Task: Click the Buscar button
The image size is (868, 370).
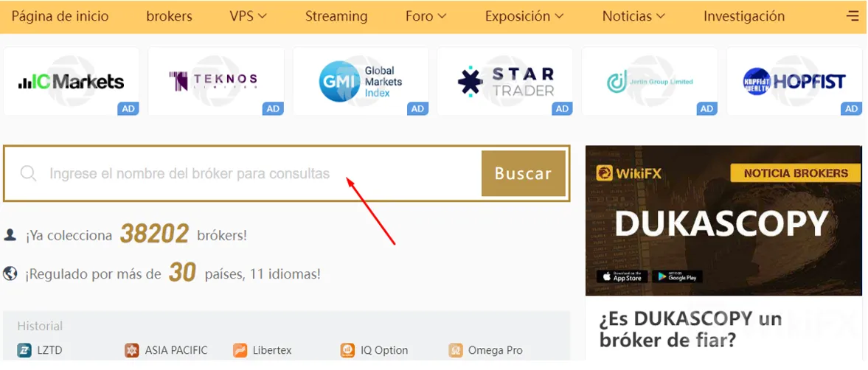Action: coord(523,174)
